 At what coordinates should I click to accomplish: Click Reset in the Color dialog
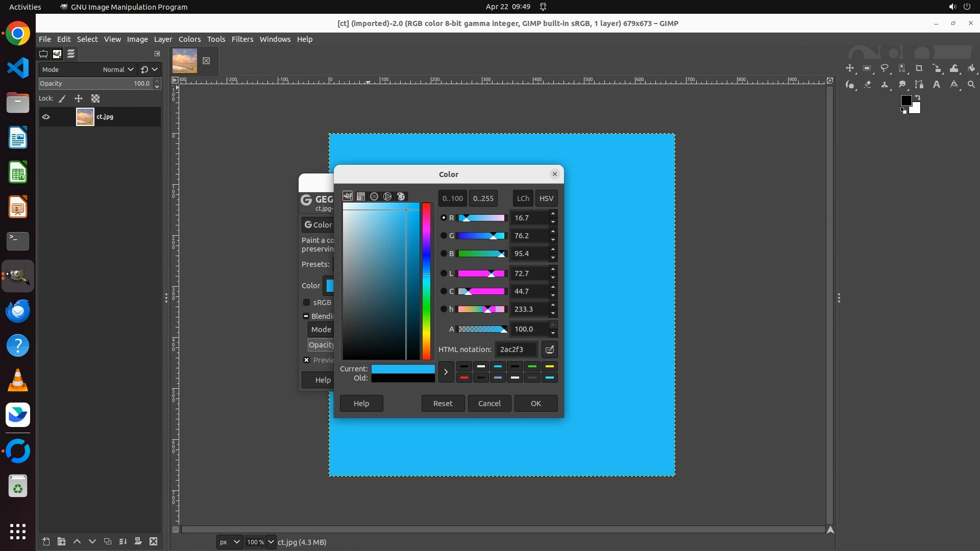[443, 403]
